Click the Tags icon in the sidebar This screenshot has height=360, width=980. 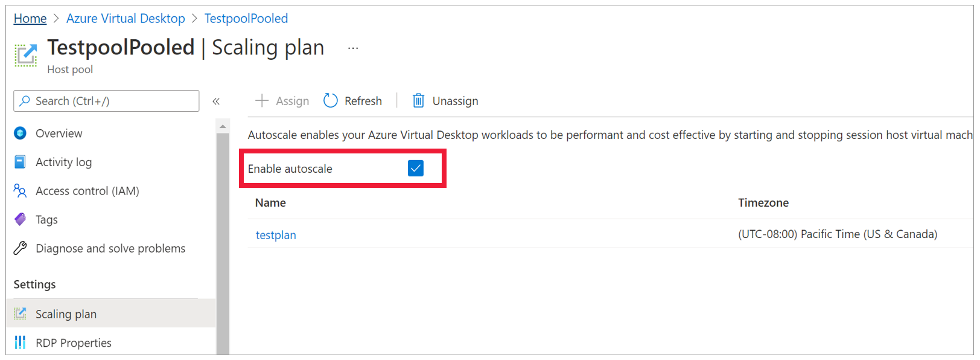point(20,219)
